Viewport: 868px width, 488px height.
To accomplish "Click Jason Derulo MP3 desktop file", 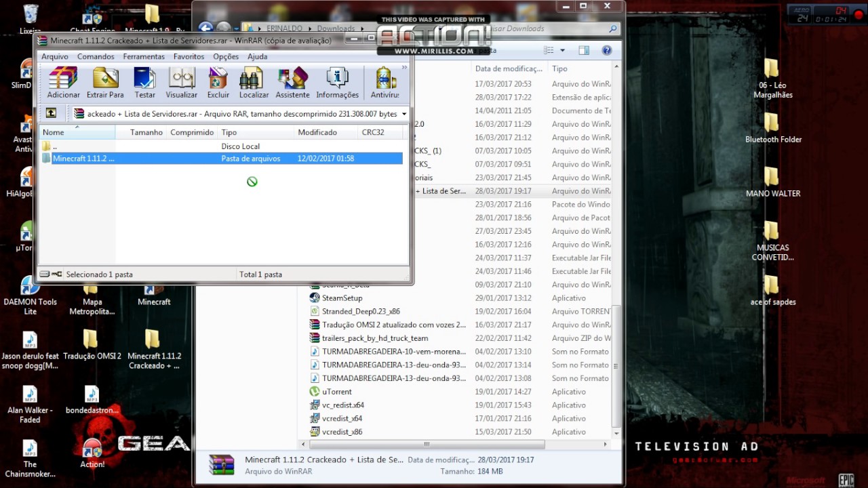I will [30, 350].
